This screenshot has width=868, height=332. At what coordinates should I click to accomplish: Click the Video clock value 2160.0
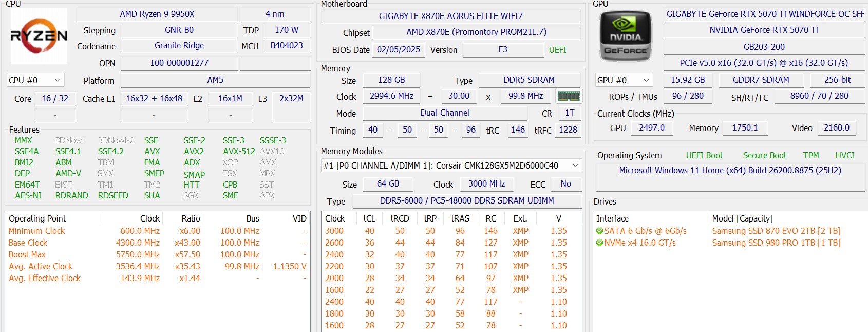pyautogui.click(x=837, y=128)
